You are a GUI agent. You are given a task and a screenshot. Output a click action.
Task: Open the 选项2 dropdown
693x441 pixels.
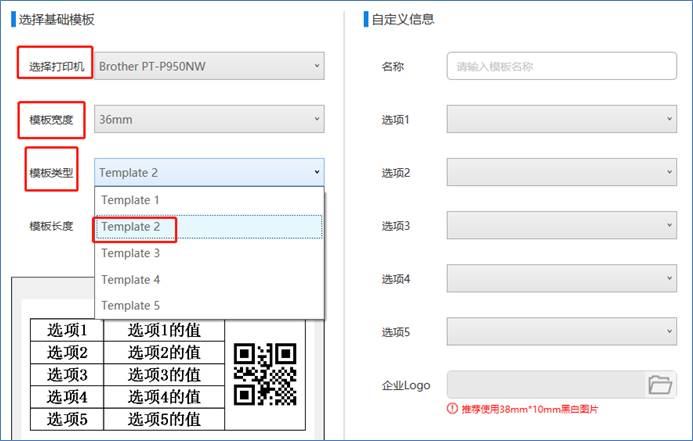coord(562,172)
